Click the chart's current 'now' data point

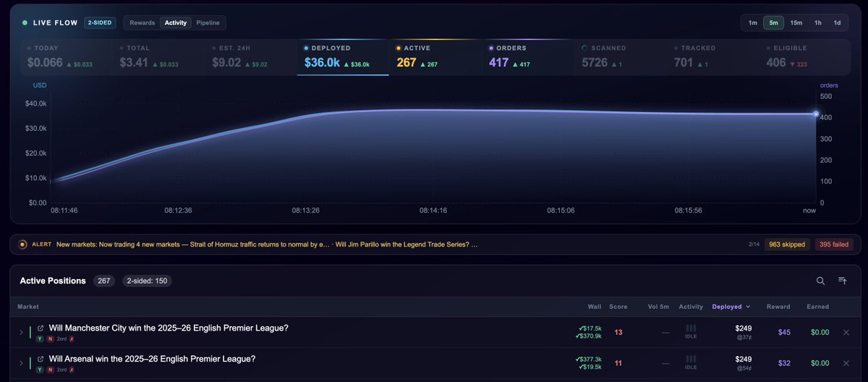(x=816, y=114)
